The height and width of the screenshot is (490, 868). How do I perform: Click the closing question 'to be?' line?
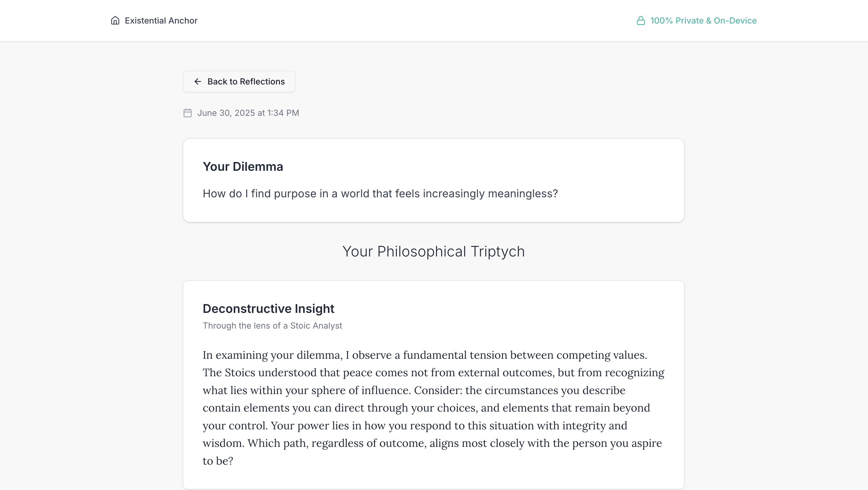(218, 461)
